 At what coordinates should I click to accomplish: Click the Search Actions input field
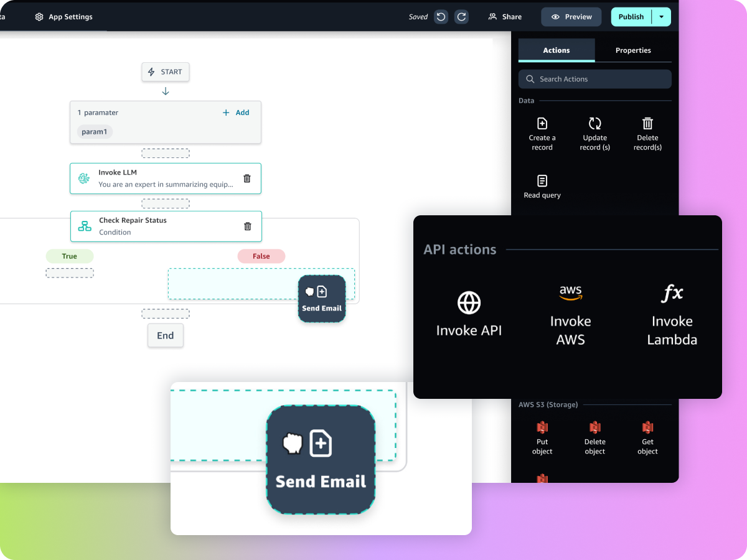(594, 79)
